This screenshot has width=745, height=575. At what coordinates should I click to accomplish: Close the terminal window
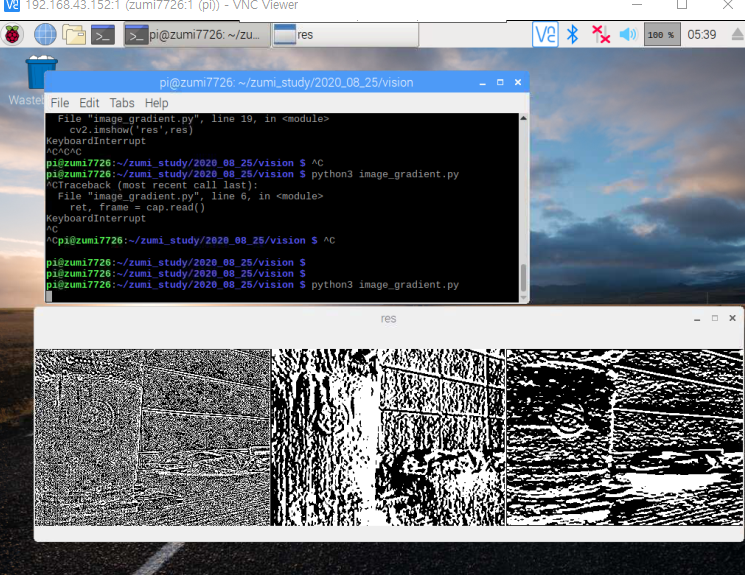point(518,83)
